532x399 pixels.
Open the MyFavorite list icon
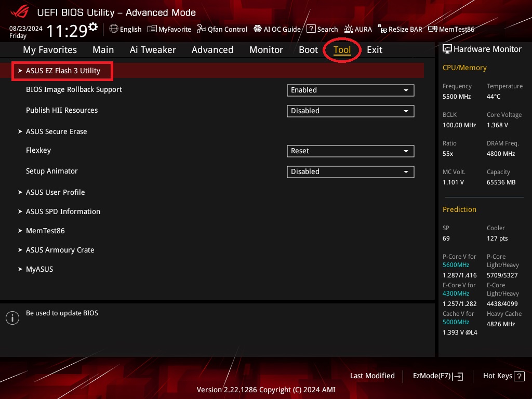click(x=152, y=29)
